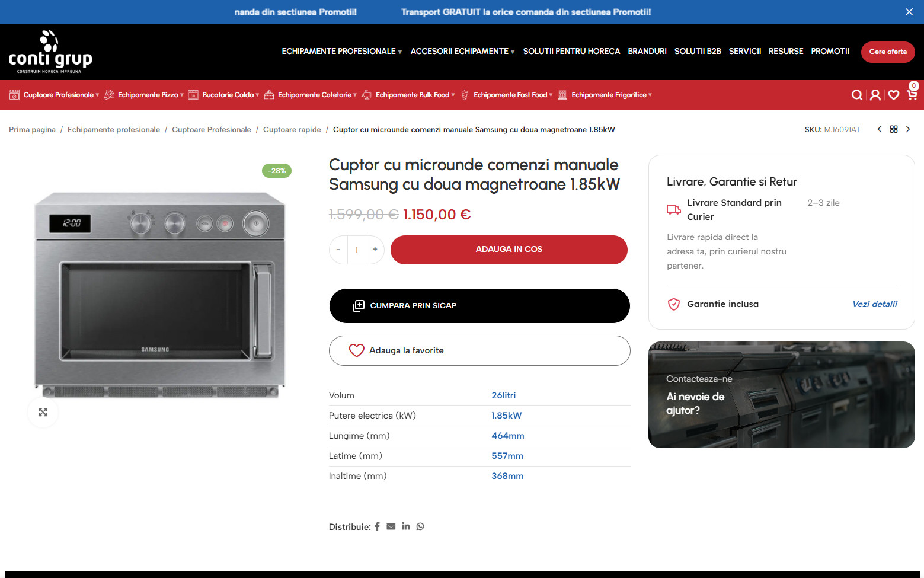Screen dimensions: 924x578
Task: Open the Branduri menu item
Action: [x=647, y=52]
